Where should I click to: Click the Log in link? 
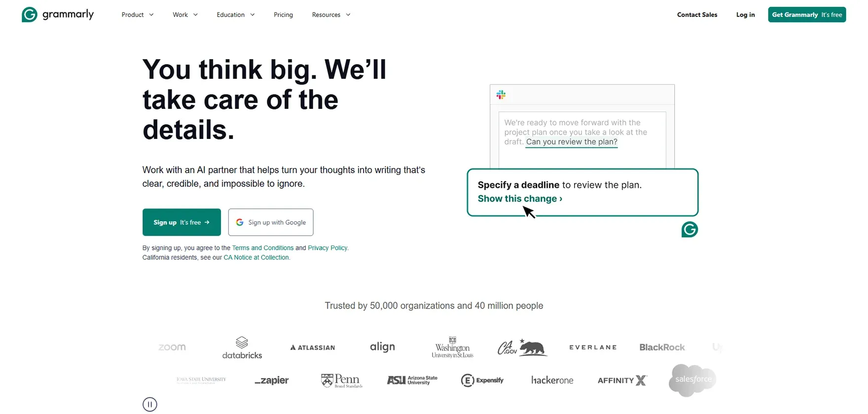(x=745, y=15)
